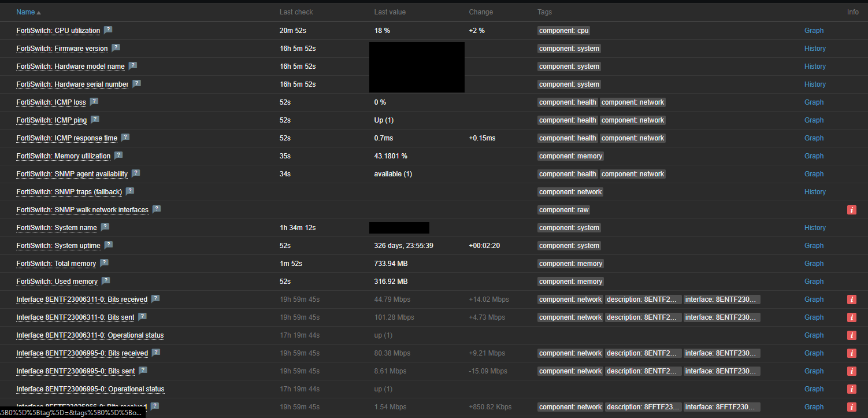
Task: Filter by component: memory tag on Memory utilization row
Action: tap(571, 156)
